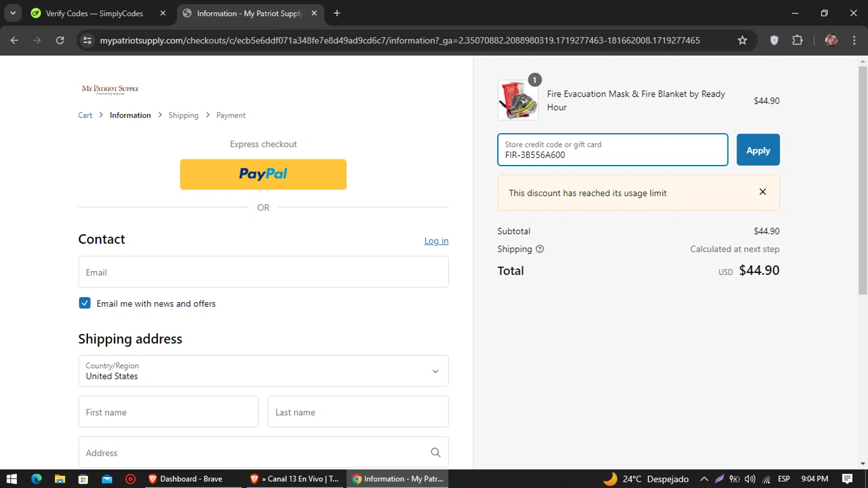868x488 pixels.
Task: Switch to Dashboard - Brave taskbar window
Action: tap(194, 479)
